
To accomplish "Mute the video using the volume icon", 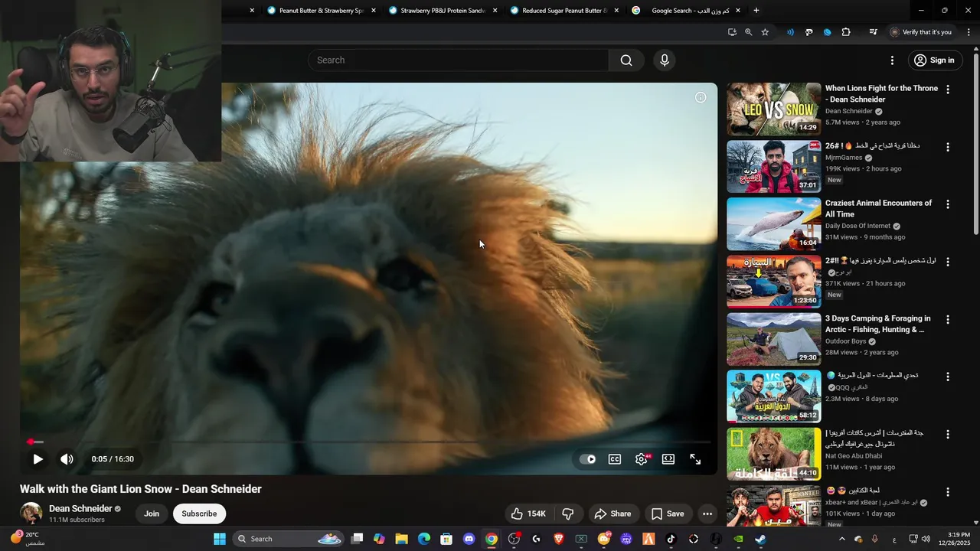I will tap(67, 459).
